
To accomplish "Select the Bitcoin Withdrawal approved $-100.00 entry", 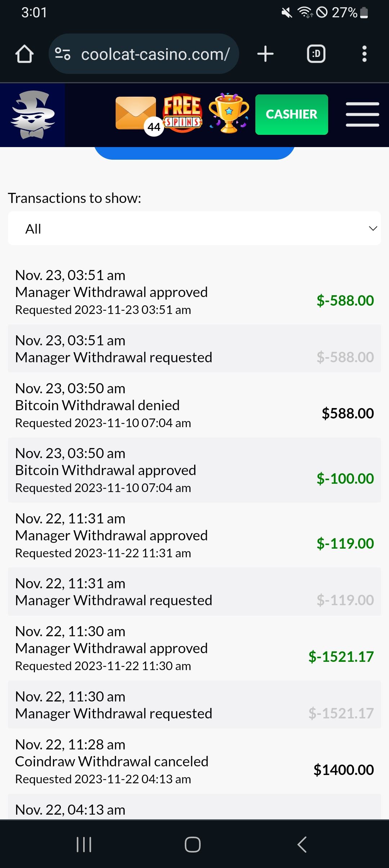I will coord(194,470).
